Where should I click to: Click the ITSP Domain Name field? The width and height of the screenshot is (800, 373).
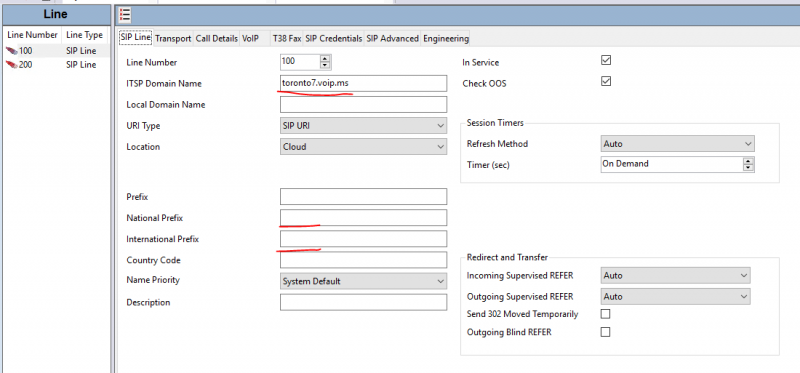[x=363, y=83]
